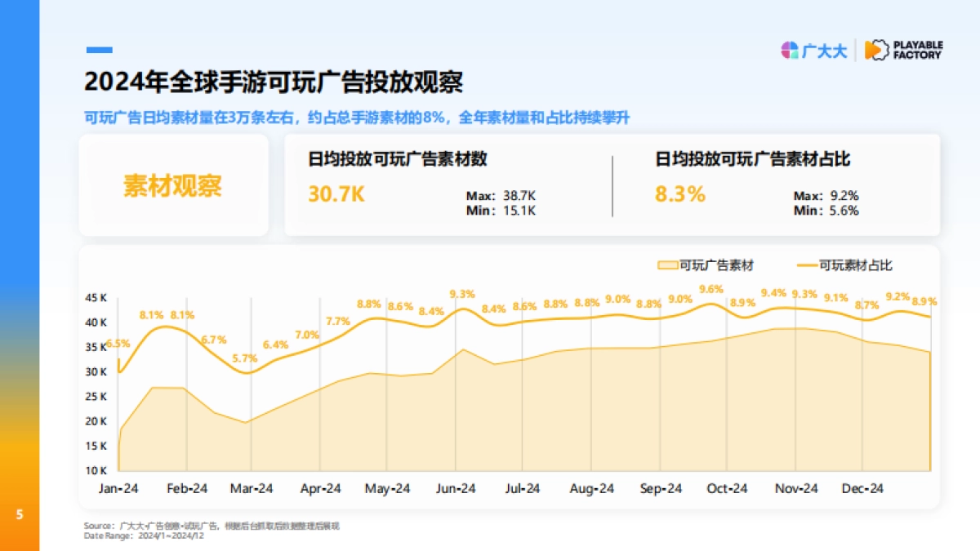Screen dimensions: 980x551
Task: Click the 广大大 pie-chart logo icon
Action: [x=789, y=50]
